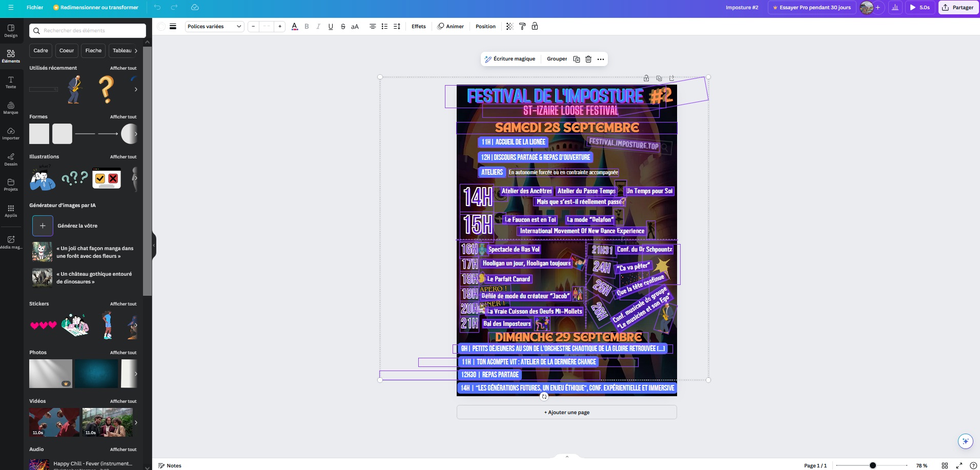Expand the Vidéos row arrow
This screenshot has height=470, width=980.
pyautogui.click(x=136, y=422)
